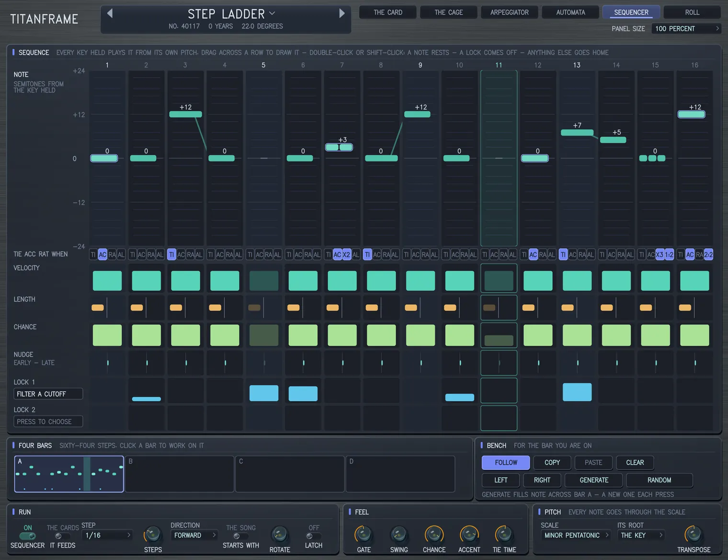Click the Tie Time knob
The image size is (728, 560).
[504, 534]
